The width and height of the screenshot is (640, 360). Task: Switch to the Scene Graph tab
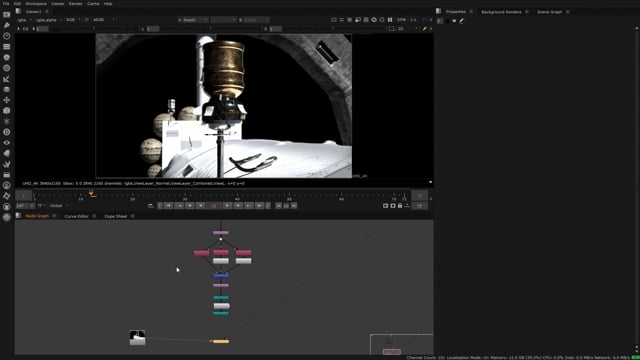[x=549, y=12]
